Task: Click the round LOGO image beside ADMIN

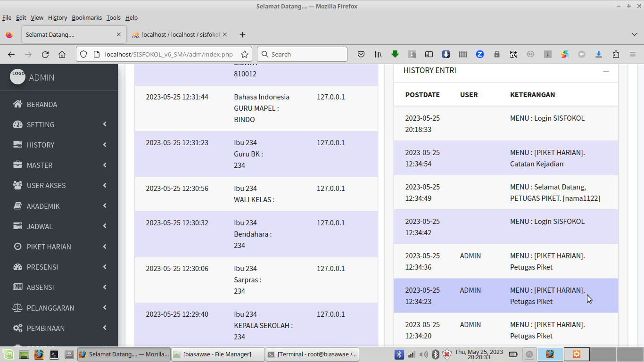Action: point(18,76)
